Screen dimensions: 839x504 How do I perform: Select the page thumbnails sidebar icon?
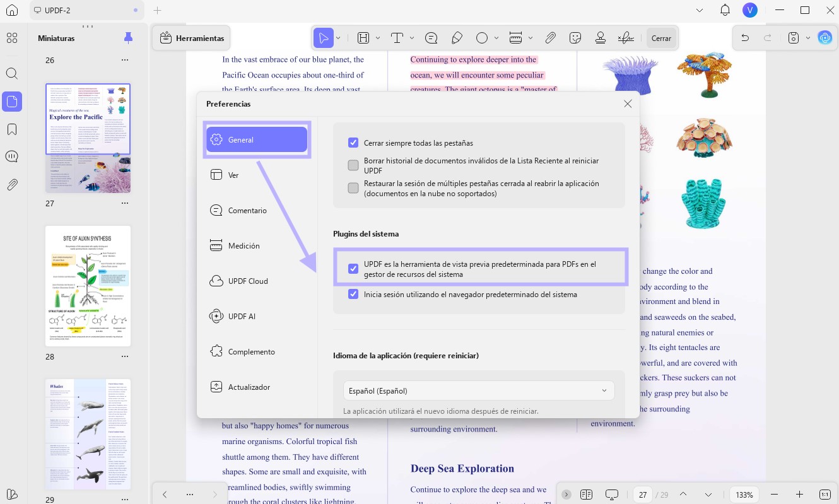[11, 102]
